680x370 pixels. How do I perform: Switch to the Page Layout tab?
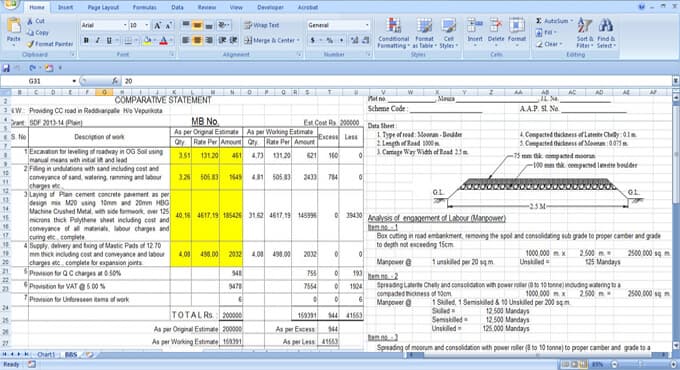103,7
